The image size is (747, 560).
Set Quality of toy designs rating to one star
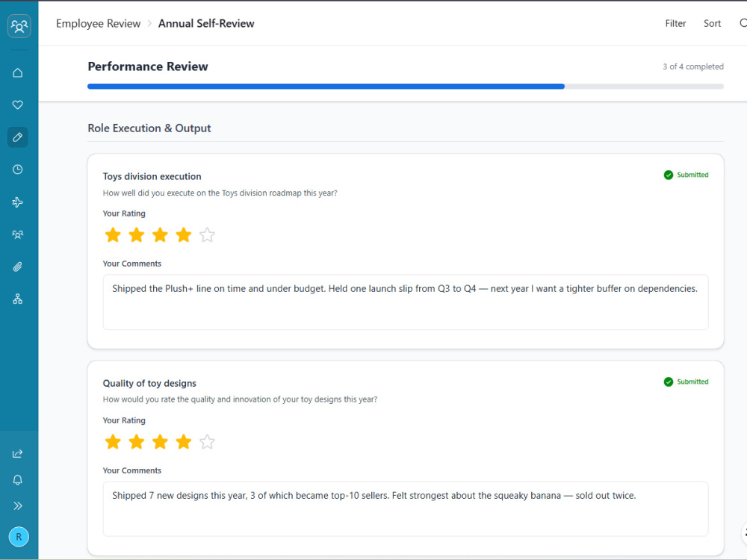(113, 442)
